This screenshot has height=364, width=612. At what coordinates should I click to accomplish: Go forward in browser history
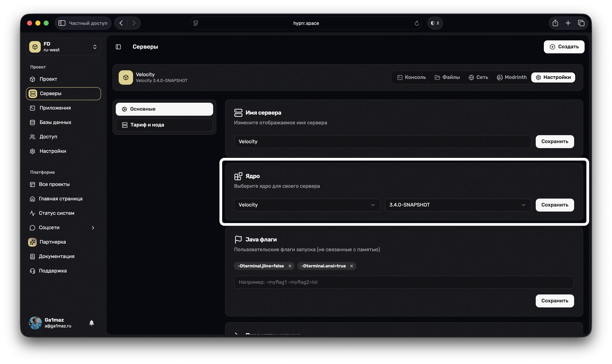click(x=134, y=23)
